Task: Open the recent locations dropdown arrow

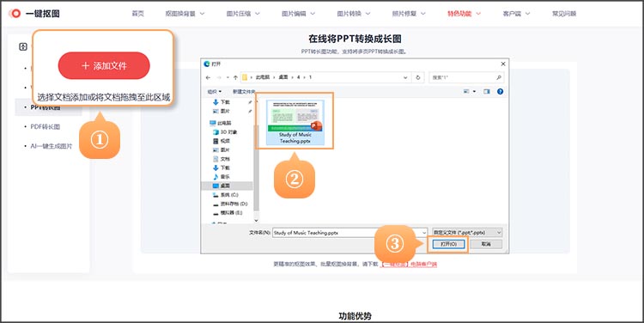Action: point(228,77)
